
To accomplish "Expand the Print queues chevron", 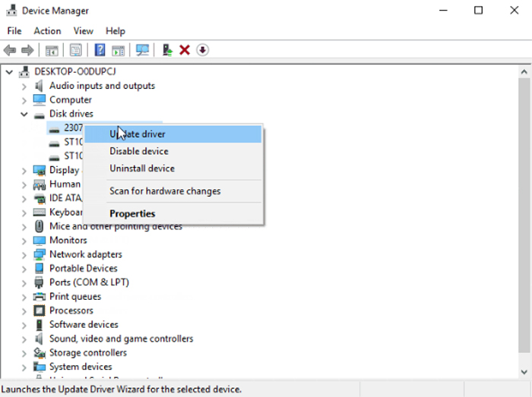I will (24, 297).
